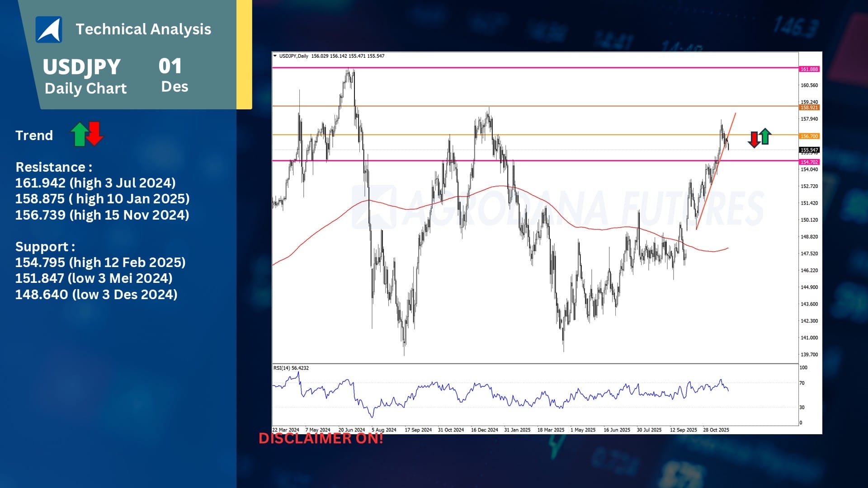Click the red down arrow on the chart
Image resolution: width=868 pixels, height=488 pixels.
point(754,139)
